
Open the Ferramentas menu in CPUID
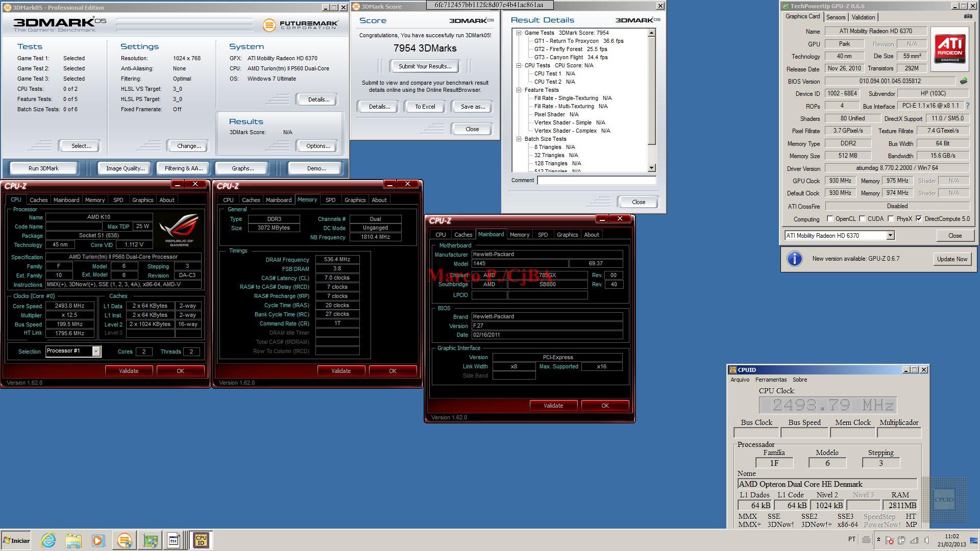pos(771,380)
